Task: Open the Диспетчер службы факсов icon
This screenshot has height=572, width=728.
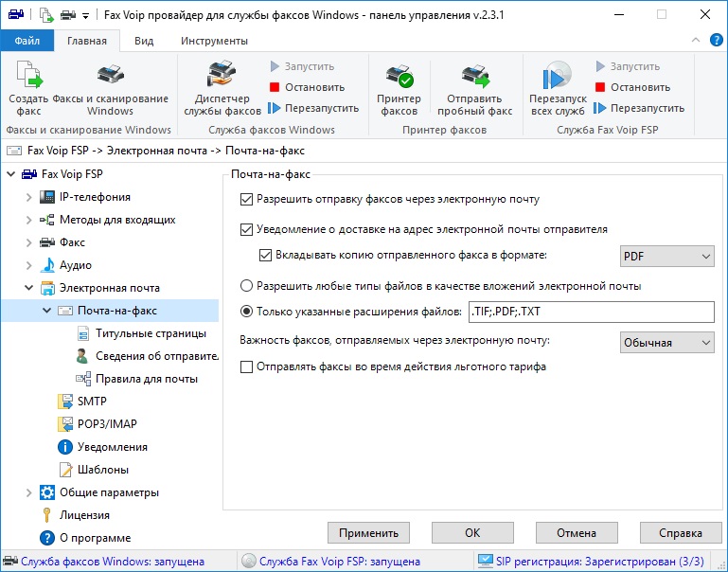Action: 222,74
